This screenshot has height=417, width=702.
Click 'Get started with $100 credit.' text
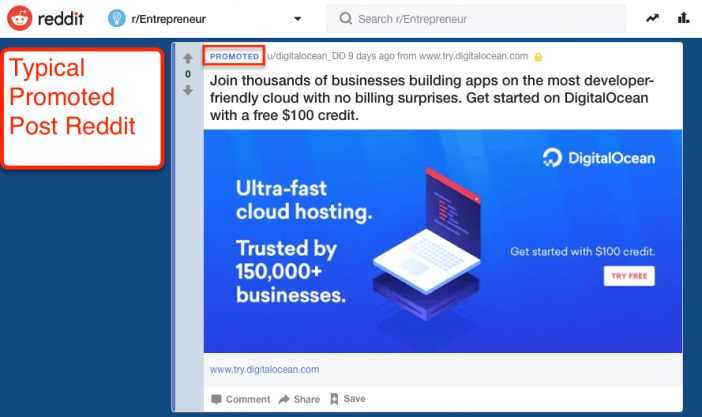tap(582, 251)
